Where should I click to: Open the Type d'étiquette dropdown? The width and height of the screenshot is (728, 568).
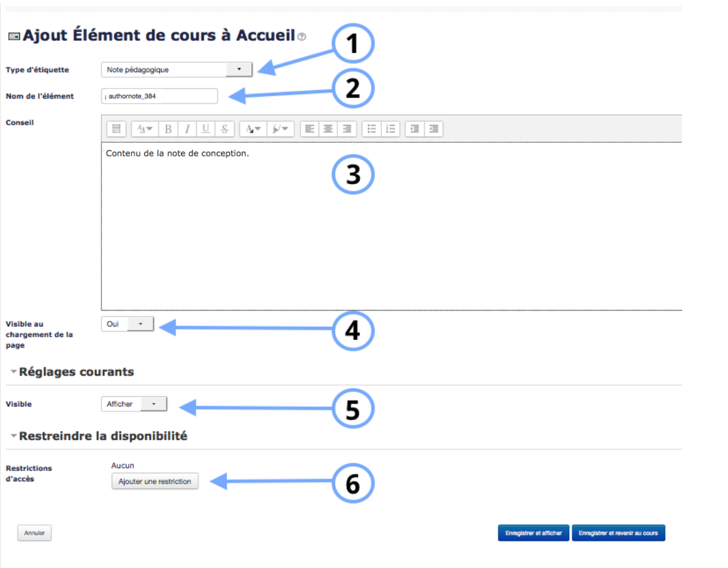click(176, 70)
